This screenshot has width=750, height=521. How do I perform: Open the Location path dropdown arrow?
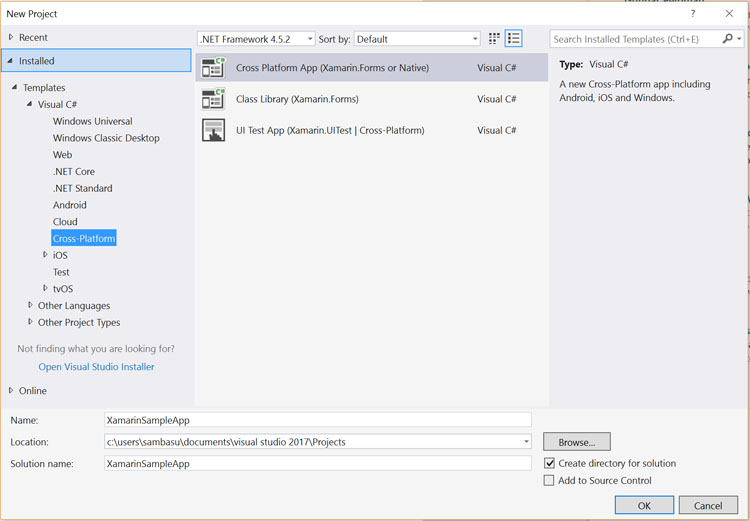pyautogui.click(x=526, y=442)
